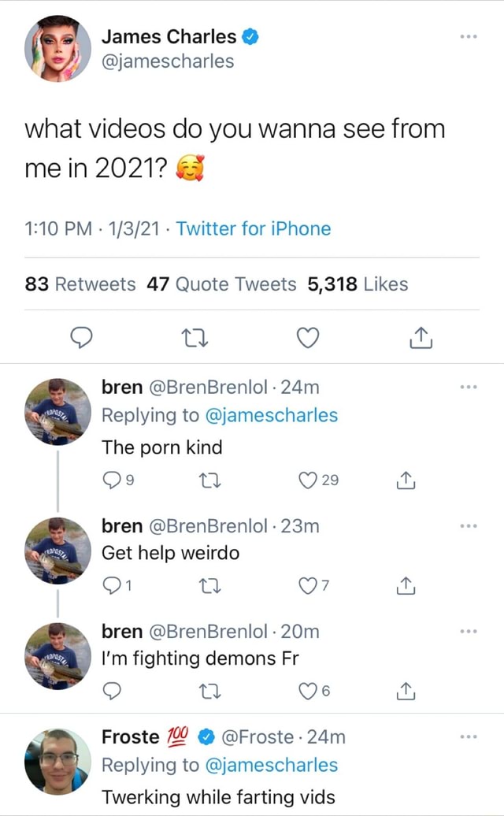Open more options on James Charles tweet
504x816 pixels.
468,37
